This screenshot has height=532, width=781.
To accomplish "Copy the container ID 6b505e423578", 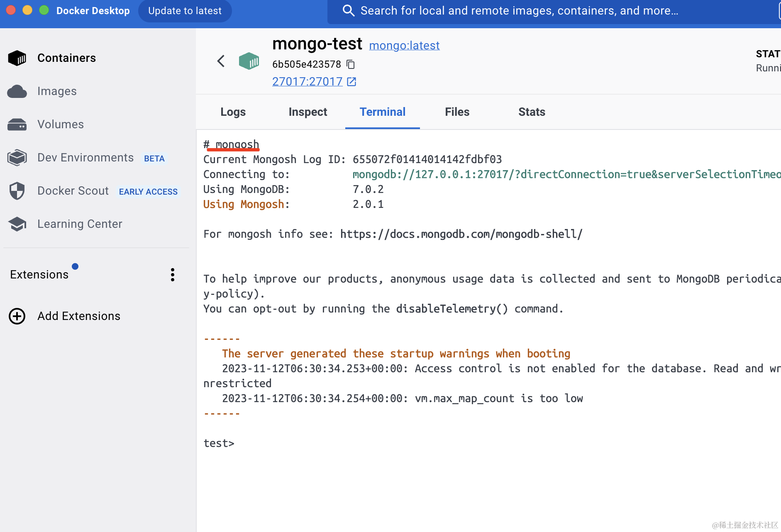I will pos(351,64).
